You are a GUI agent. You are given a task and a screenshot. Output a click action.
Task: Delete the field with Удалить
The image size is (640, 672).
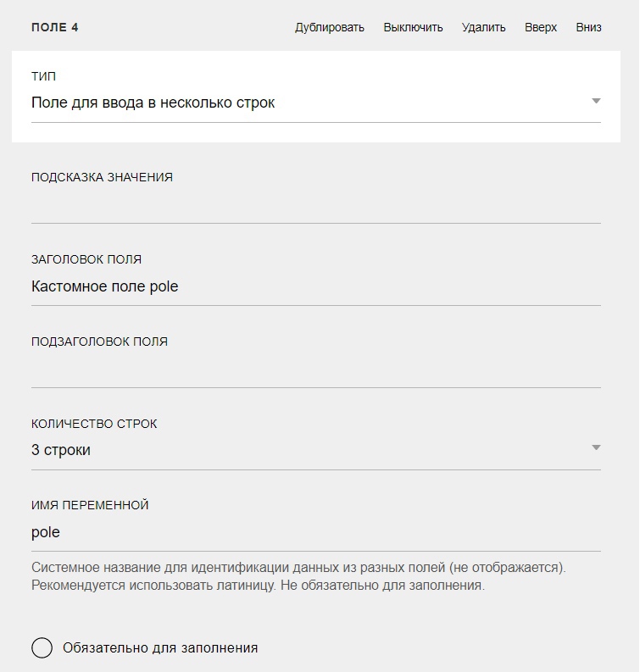(x=483, y=27)
